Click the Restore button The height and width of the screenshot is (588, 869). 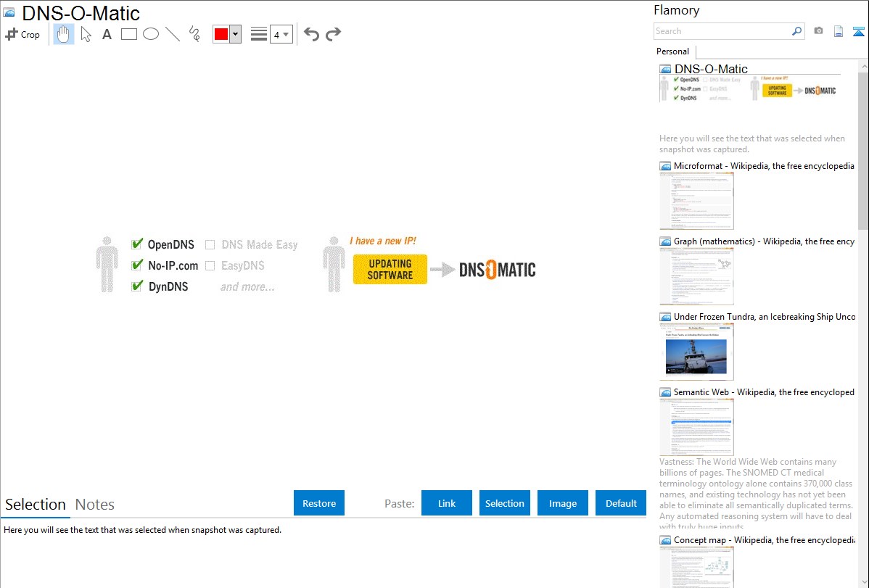click(319, 503)
